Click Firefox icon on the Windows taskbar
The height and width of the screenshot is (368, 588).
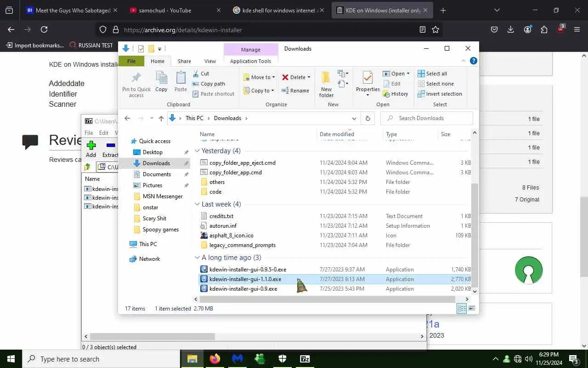[215, 359]
